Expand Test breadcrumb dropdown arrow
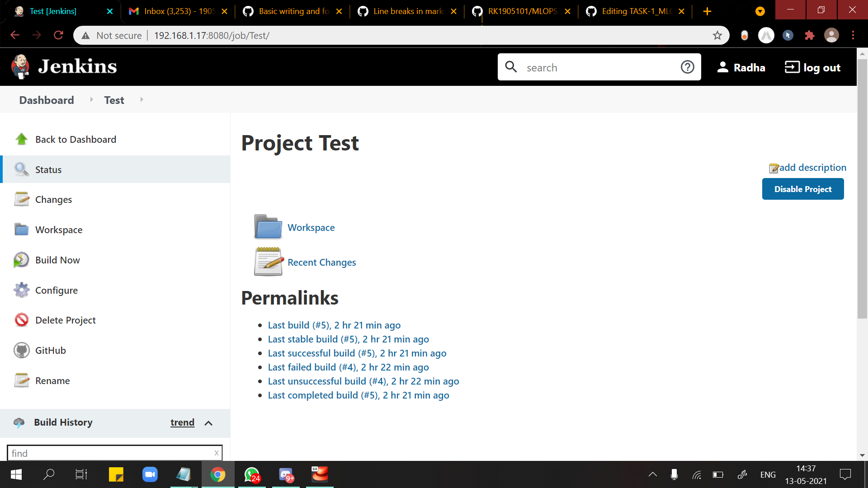 pos(142,99)
